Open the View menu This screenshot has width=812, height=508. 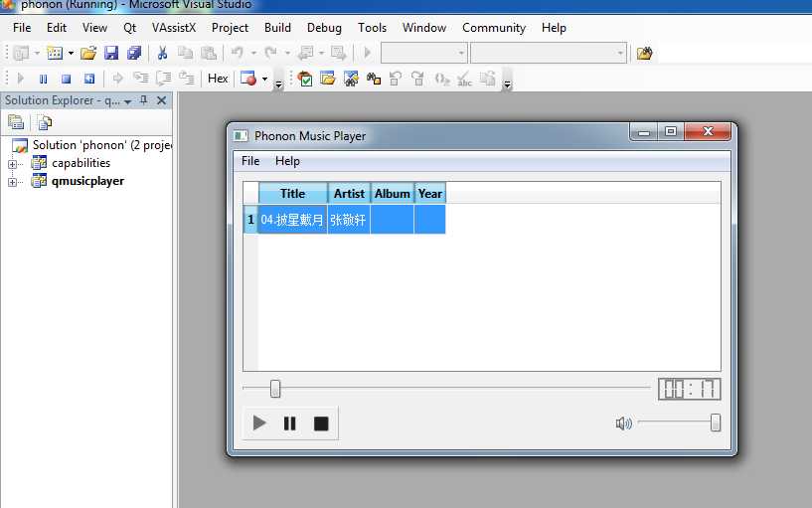point(94,28)
